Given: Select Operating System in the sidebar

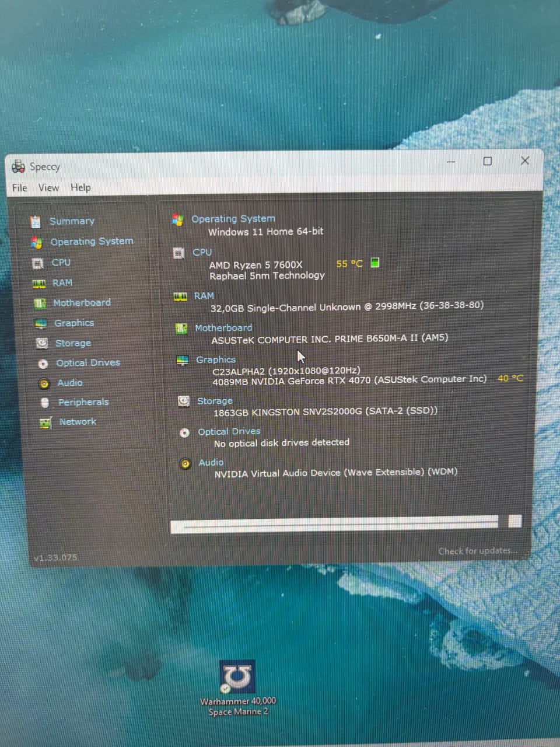Looking at the screenshot, I should coord(92,242).
